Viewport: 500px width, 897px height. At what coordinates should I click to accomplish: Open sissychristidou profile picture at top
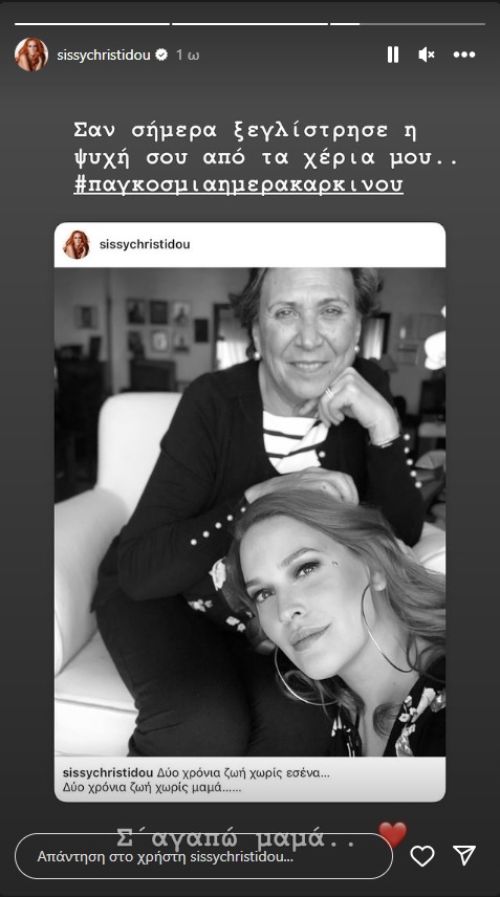coord(31,55)
